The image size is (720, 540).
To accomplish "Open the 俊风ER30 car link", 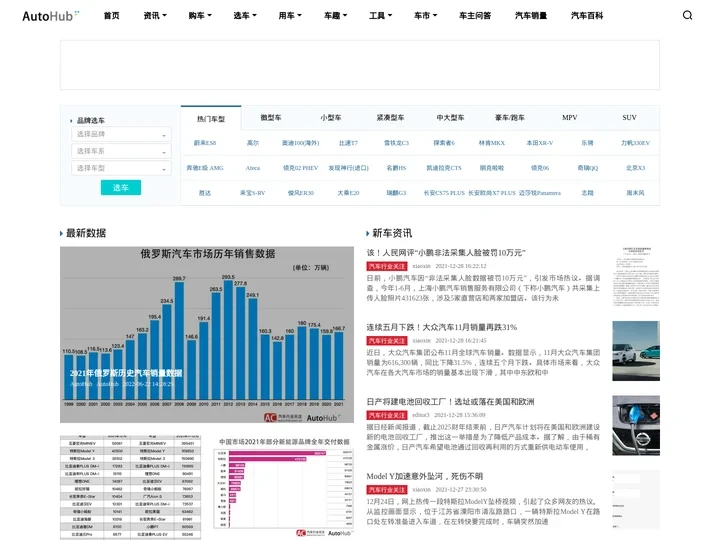I will [300, 193].
